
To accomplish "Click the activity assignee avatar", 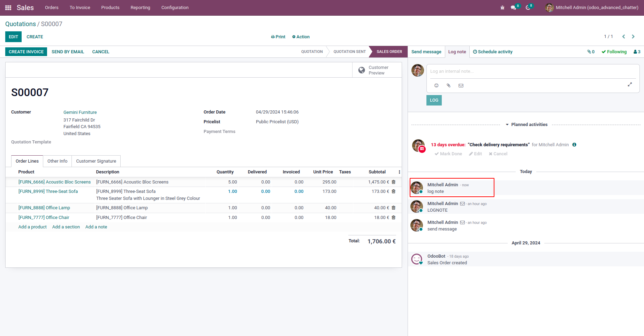I will click(x=418, y=146).
